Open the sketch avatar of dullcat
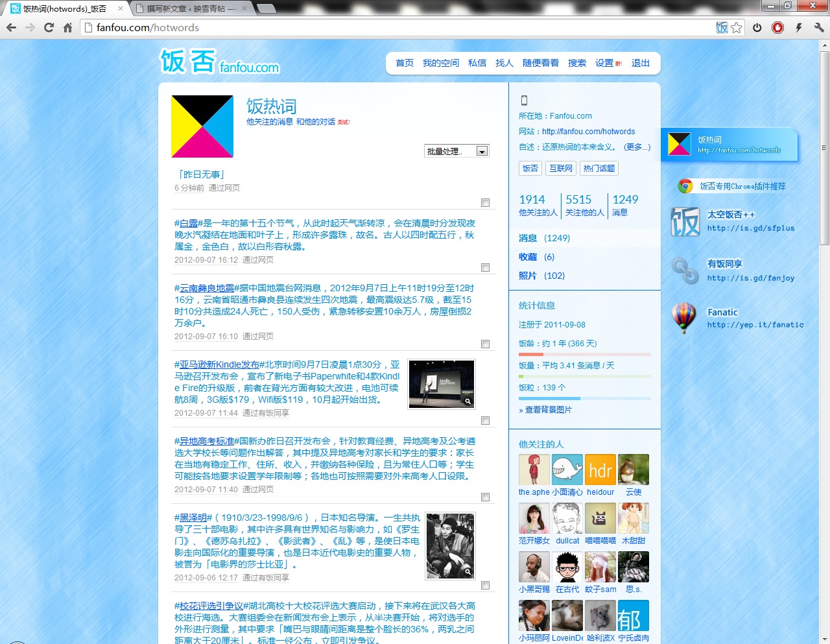830x644 pixels. pyautogui.click(x=567, y=518)
